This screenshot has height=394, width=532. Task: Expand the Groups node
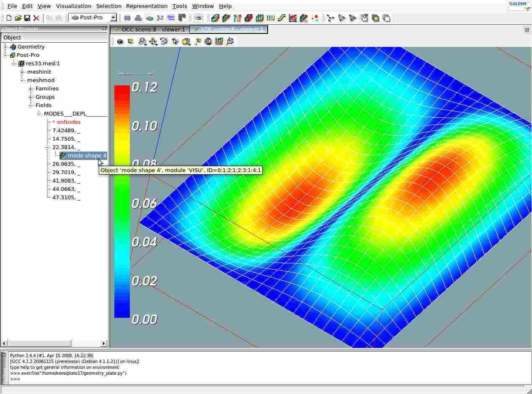[x=31, y=97]
